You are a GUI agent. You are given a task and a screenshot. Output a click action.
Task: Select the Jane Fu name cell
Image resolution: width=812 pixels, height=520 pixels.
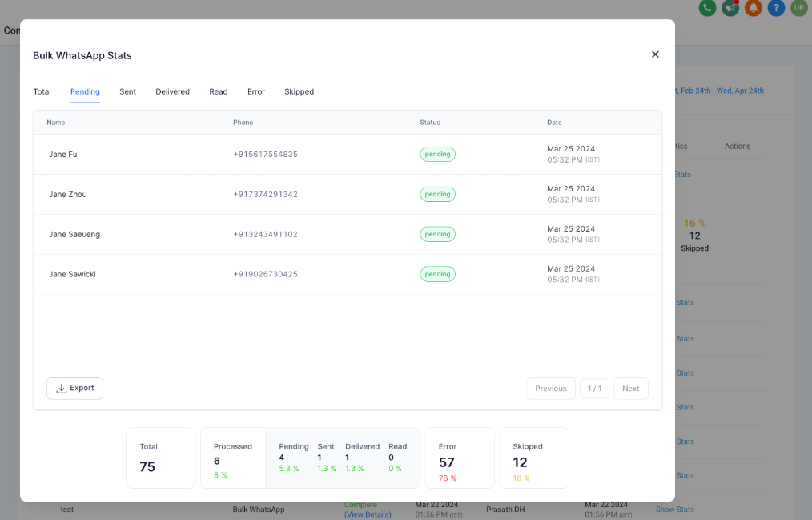63,155
